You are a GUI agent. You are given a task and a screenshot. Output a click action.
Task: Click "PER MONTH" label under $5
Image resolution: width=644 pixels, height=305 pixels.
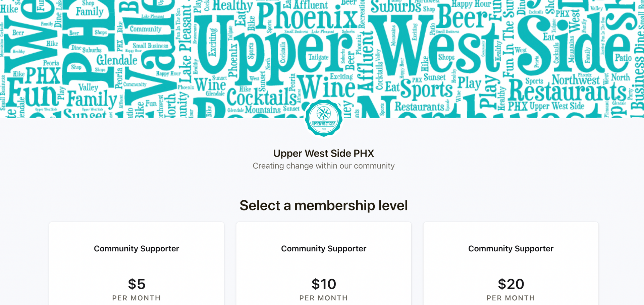[137, 298]
